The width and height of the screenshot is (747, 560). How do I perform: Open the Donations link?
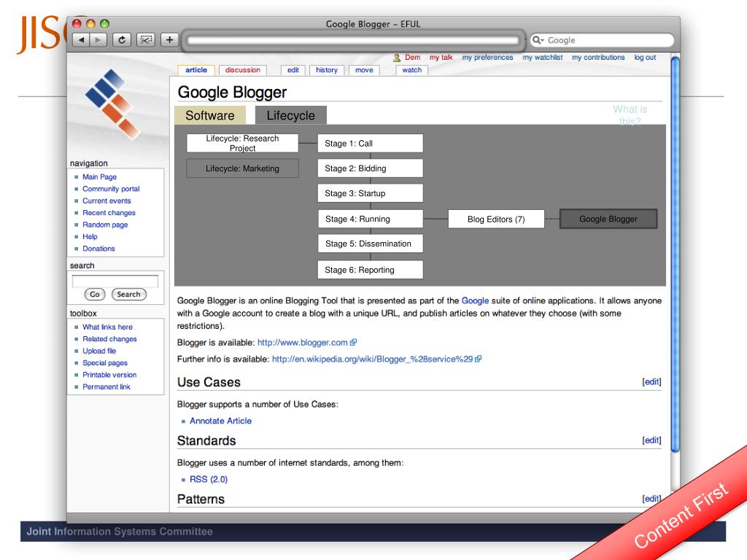click(98, 248)
